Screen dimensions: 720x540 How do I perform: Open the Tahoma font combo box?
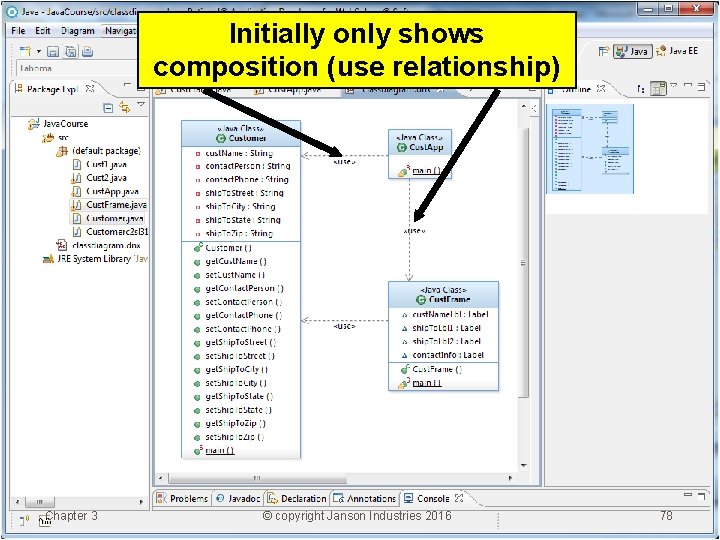pos(77,68)
